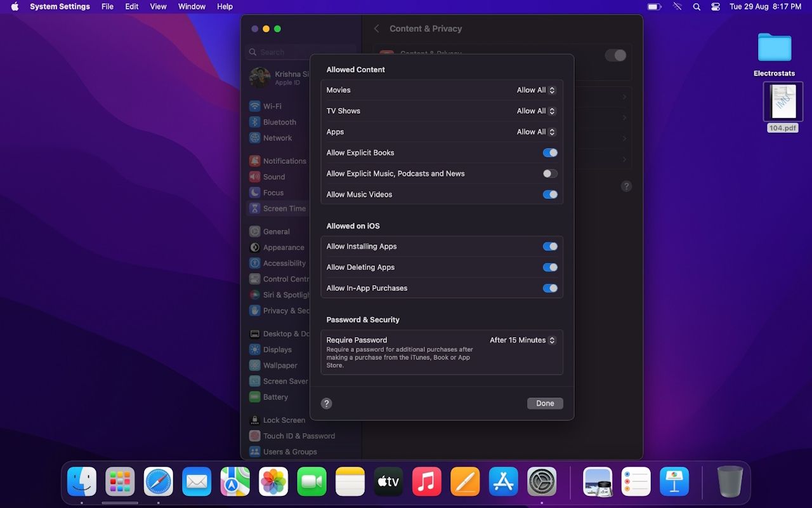Change Require Password time dropdown
The height and width of the screenshot is (508, 812).
(x=523, y=340)
